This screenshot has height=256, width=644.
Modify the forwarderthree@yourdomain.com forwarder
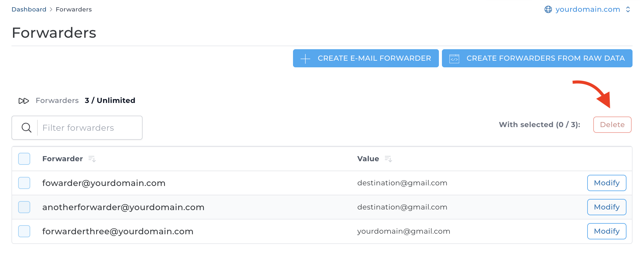click(607, 231)
